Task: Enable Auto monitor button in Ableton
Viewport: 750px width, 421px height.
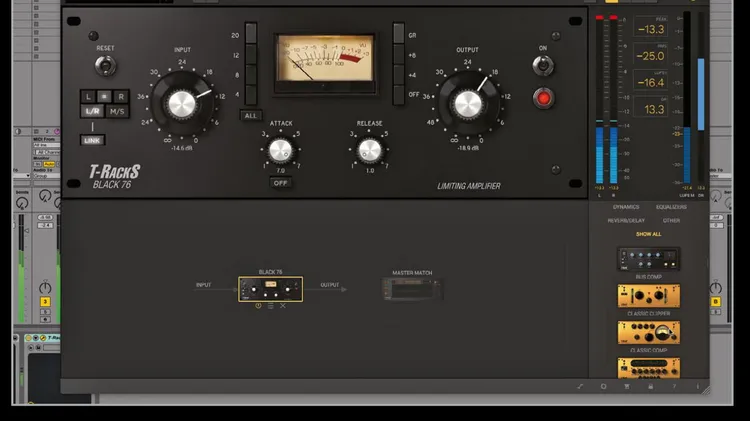Action: [49, 164]
